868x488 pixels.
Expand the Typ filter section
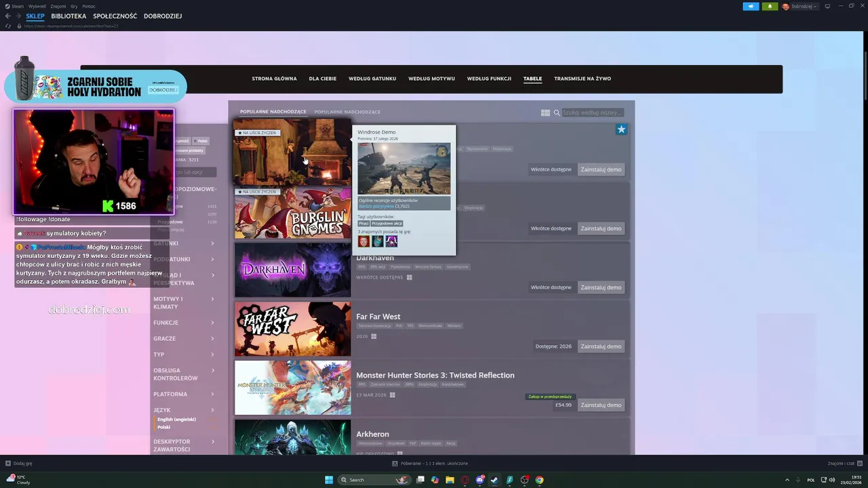tap(183, 354)
